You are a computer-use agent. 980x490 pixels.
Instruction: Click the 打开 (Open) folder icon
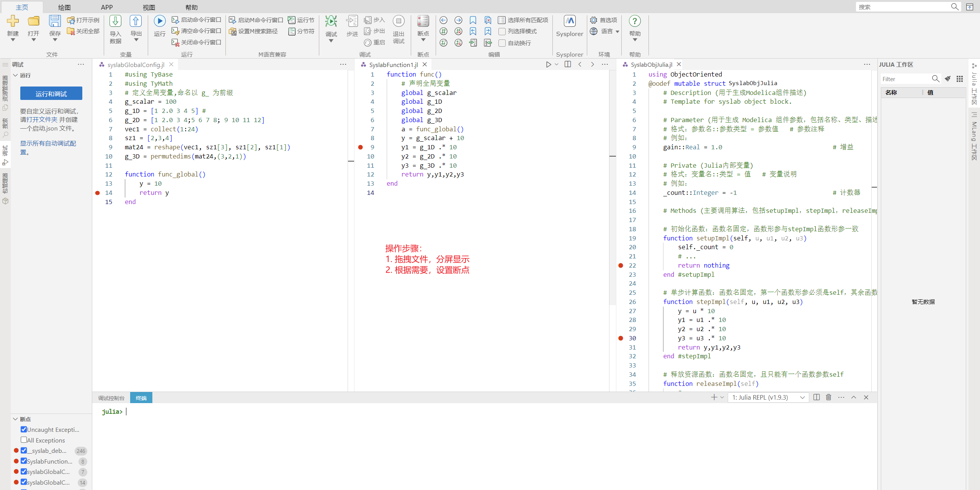(34, 21)
